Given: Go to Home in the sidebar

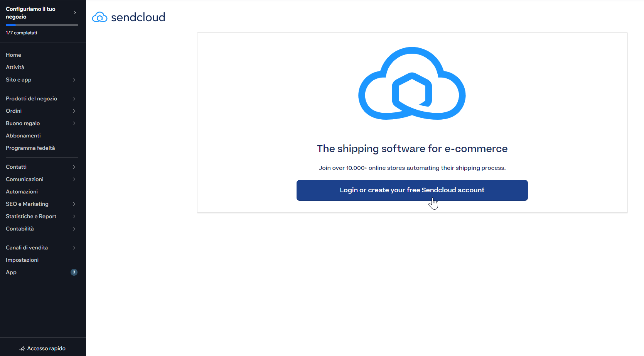Looking at the screenshot, I should click(x=13, y=55).
